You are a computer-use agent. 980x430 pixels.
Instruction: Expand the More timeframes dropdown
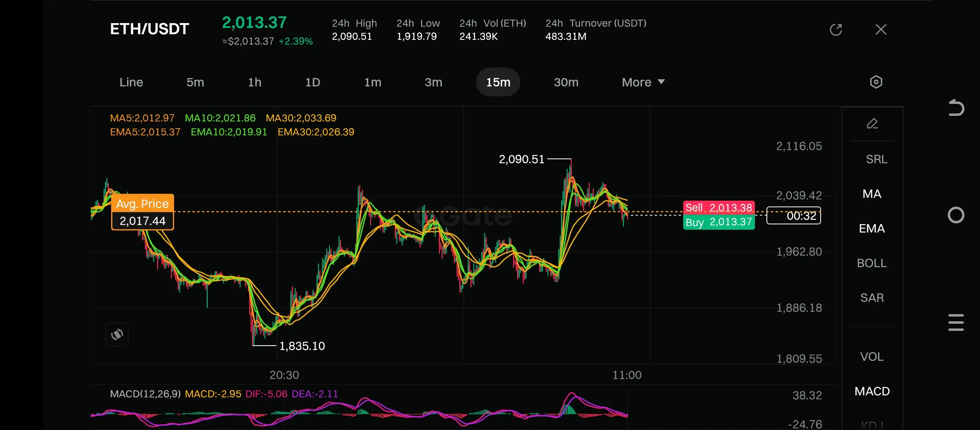pyautogui.click(x=643, y=82)
